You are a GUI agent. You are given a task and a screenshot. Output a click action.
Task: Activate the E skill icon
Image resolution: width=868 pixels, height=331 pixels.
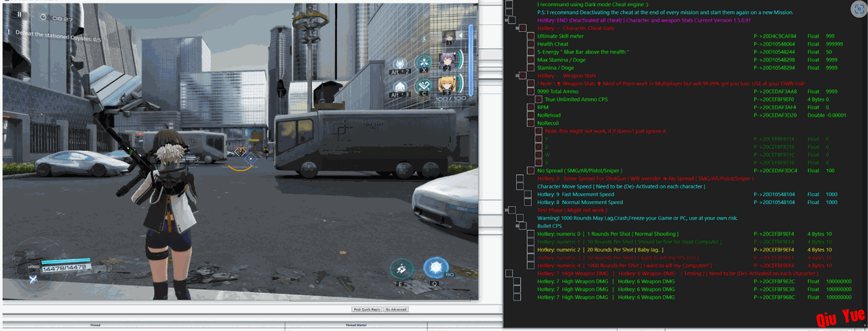click(x=401, y=269)
